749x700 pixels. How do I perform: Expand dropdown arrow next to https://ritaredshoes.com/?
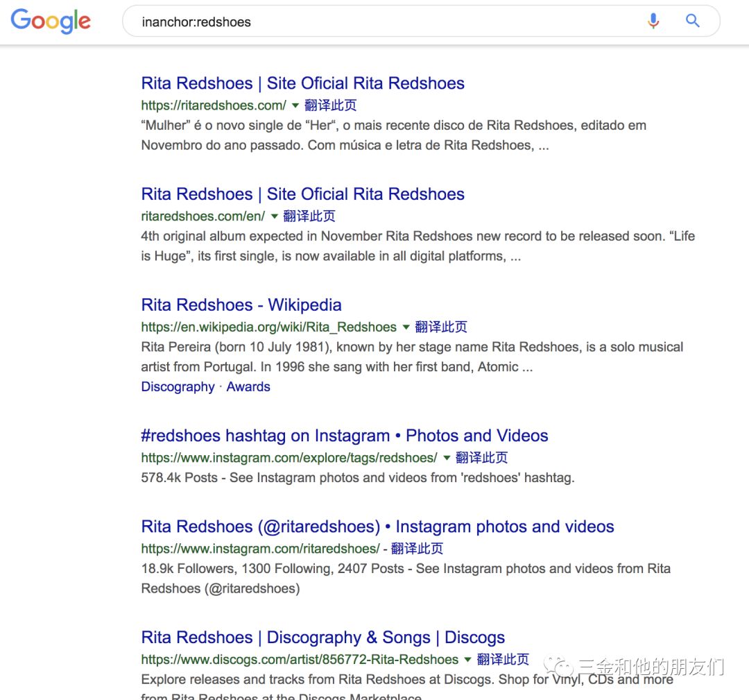[x=295, y=105]
